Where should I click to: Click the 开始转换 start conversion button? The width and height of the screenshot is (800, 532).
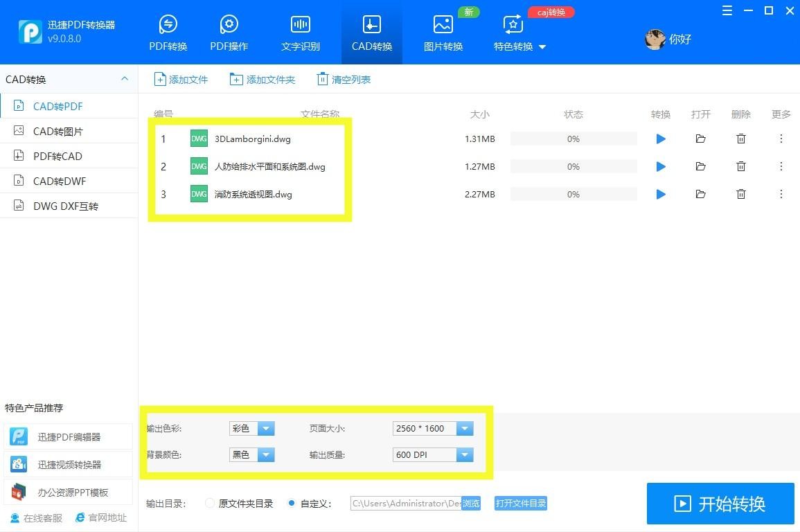point(720,504)
